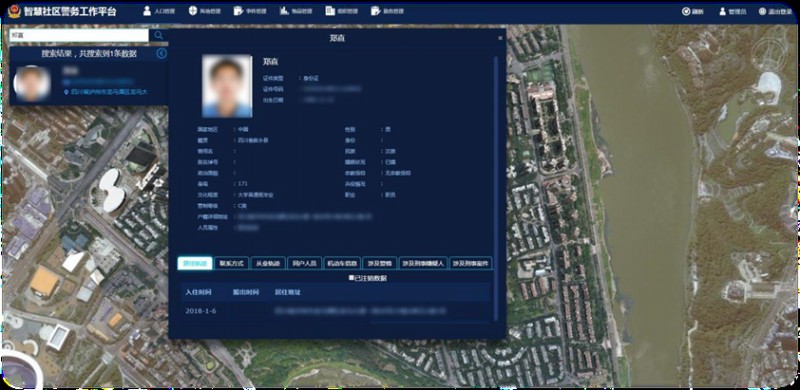The width and height of the screenshot is (800, 390).
Task: Toggle the 已注销数据 checkbox
Action: coord(352,278)
